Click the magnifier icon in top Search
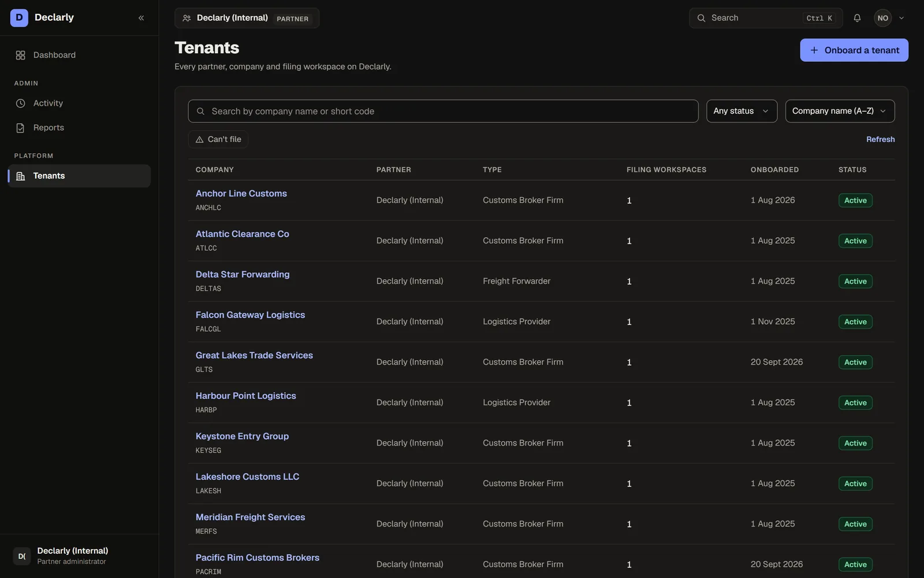This screenshot has height=578, width=924. coord(701,18)
